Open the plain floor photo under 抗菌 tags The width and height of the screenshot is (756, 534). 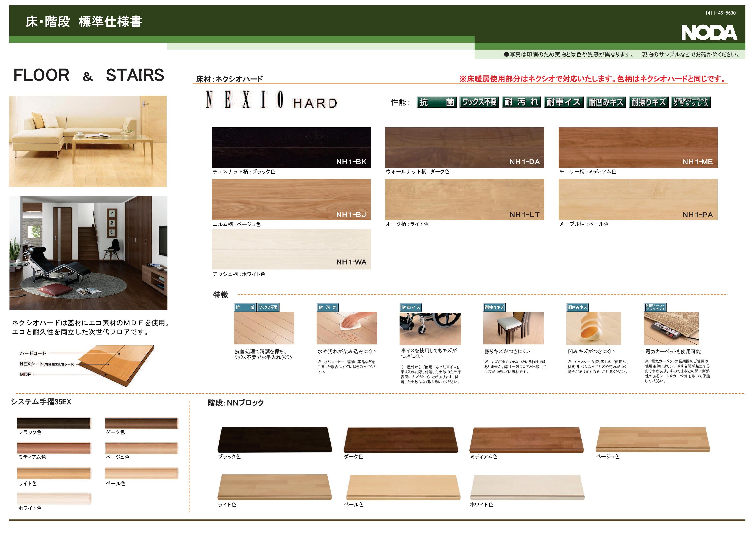(x=264, y=328)
